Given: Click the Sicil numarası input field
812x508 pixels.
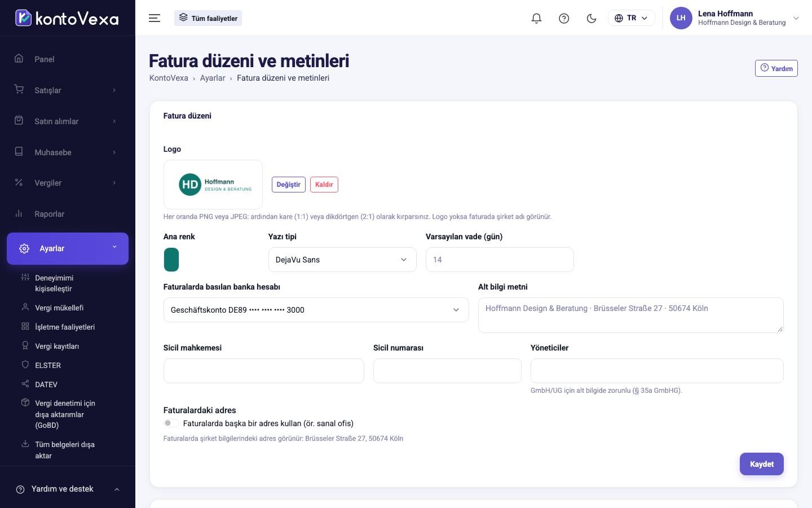Looking at the screenshot, I should point(447,371).
